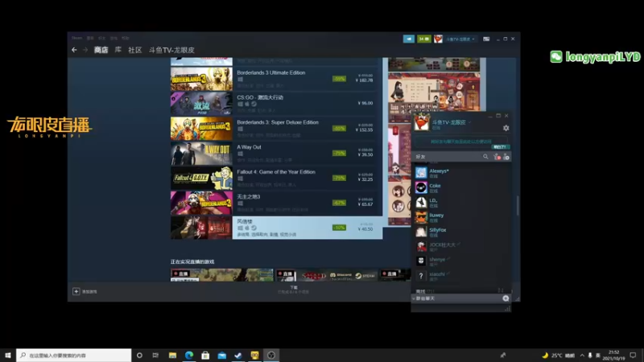Click the Add a Game button label

coord(89,292)
